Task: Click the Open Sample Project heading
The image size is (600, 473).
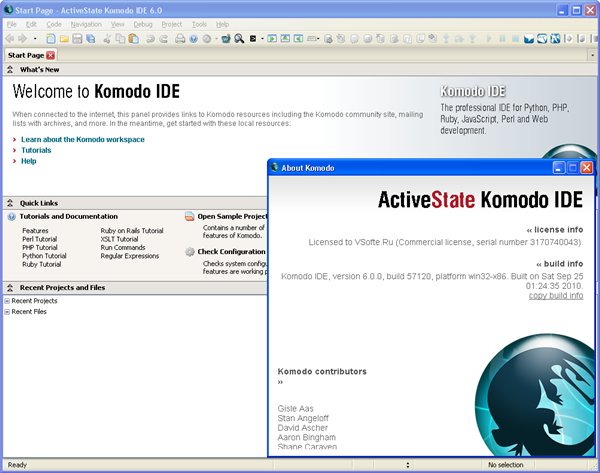Action: click(232, 217)
